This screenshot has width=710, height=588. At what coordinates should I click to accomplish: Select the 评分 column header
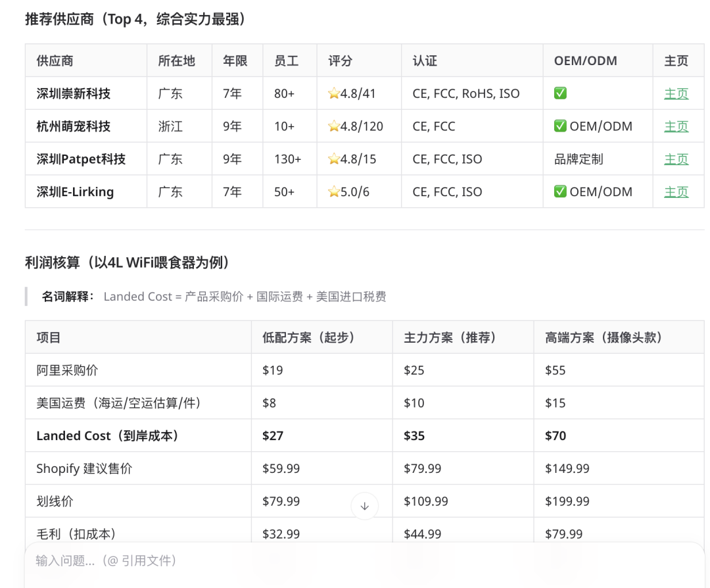[x=341, y=61]
